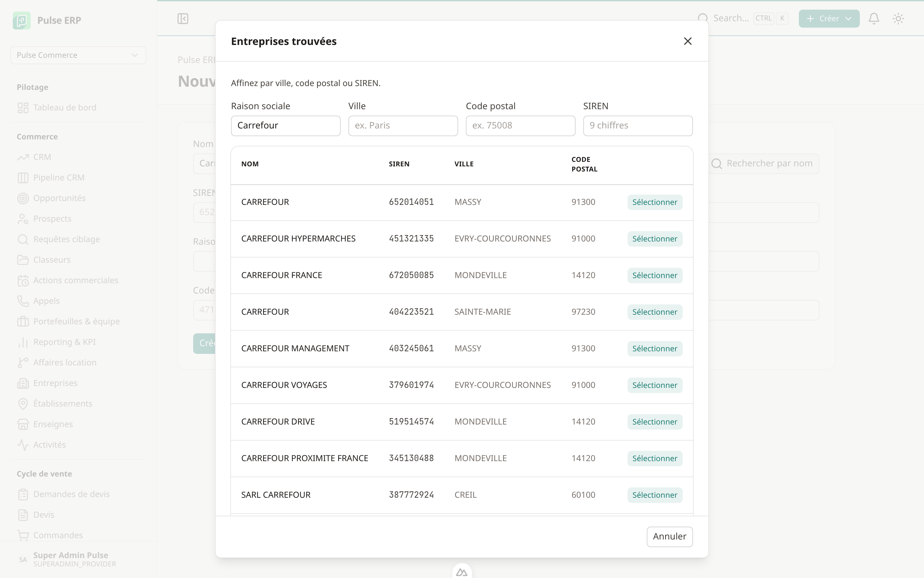Click the NOM column header
The width and height of the screenshot is (924, 578).
(x=250, y=164)
